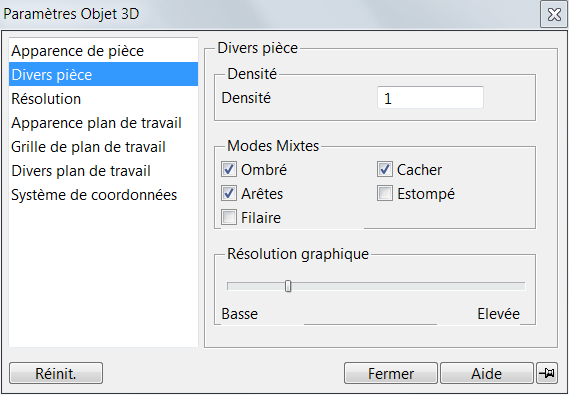The height and width of the screenshot is (395, 569).
Task: Open Système de coordonnées settings
Action: pyautogui.click(x=103, y=195)
